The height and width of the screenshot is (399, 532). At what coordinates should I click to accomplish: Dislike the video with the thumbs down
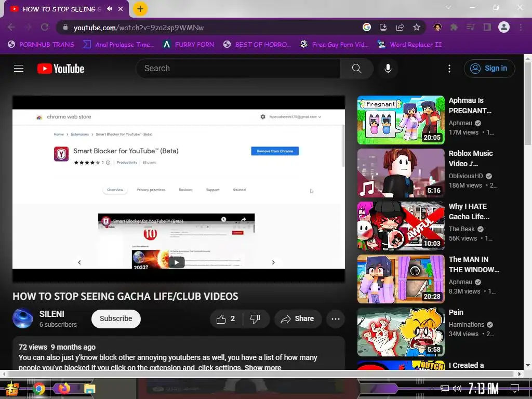tap(255, 319)
